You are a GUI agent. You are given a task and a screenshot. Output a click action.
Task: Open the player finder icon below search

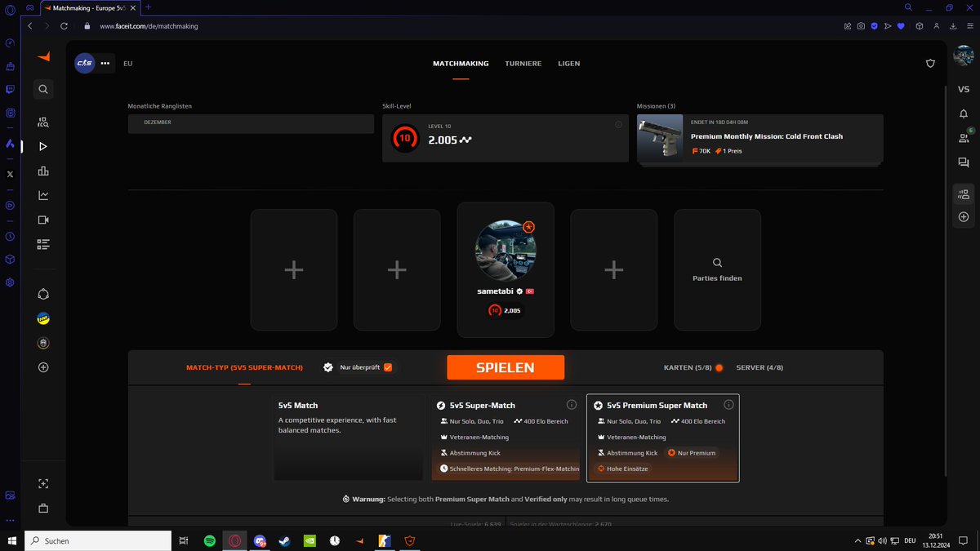pyautogui.click(x=43, y=122)
